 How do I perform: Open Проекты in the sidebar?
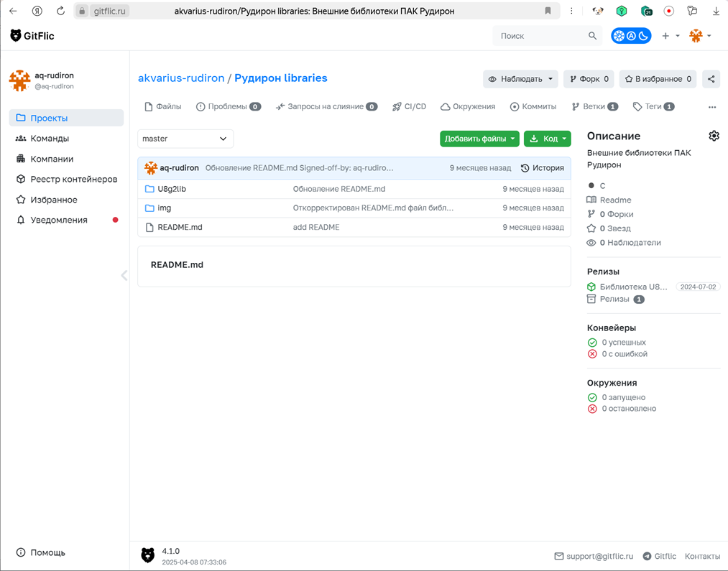[x=66, y=118]
